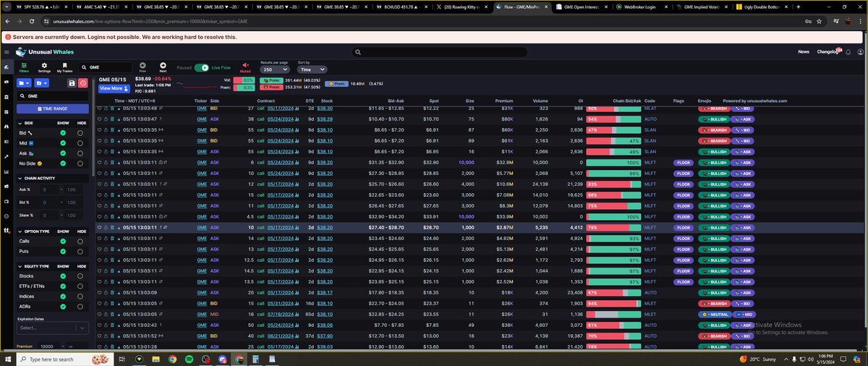The height and width of the screenshot is (366, 868).
Task: Open the News link in header
Action: coord(804,52)
